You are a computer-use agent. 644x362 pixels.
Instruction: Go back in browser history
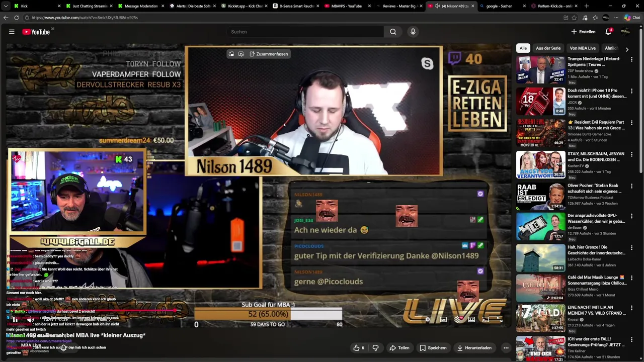pyautogui.click(x=6, y=18)
